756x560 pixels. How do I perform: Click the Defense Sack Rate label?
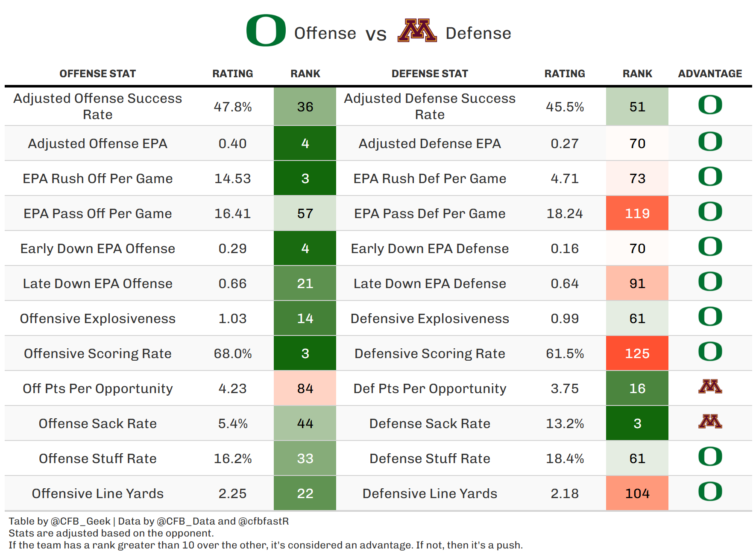[x=430, y=423]
